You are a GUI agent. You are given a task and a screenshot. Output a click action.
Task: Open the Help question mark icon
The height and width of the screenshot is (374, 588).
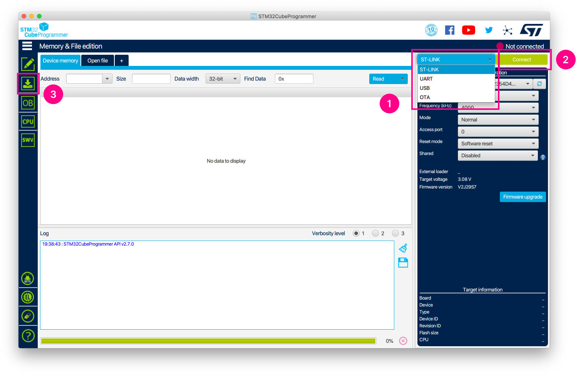point(28,335)
